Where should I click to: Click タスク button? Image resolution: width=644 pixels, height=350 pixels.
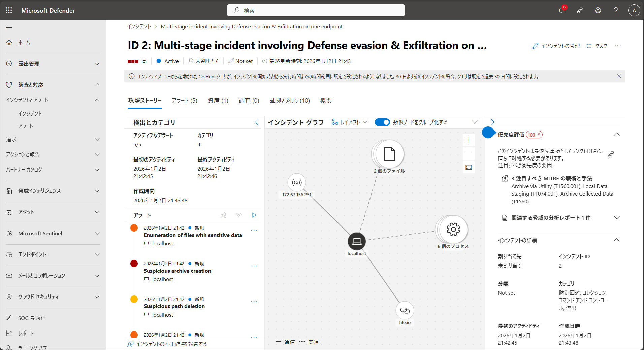click(x=597, y=46)
